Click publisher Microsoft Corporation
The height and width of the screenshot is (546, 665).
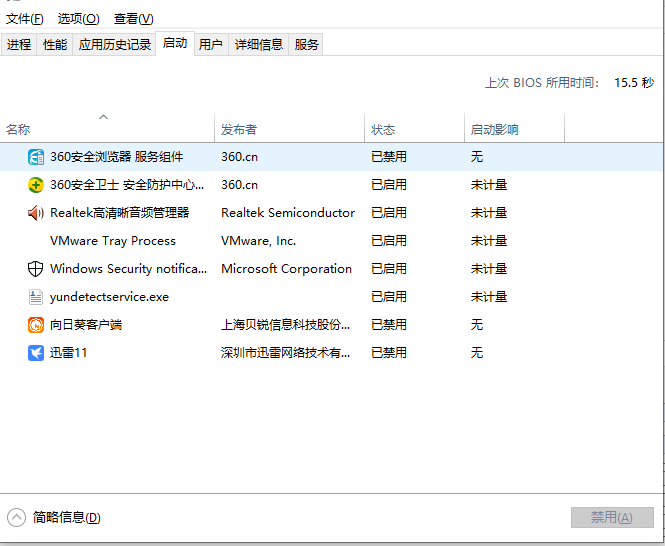287,269
